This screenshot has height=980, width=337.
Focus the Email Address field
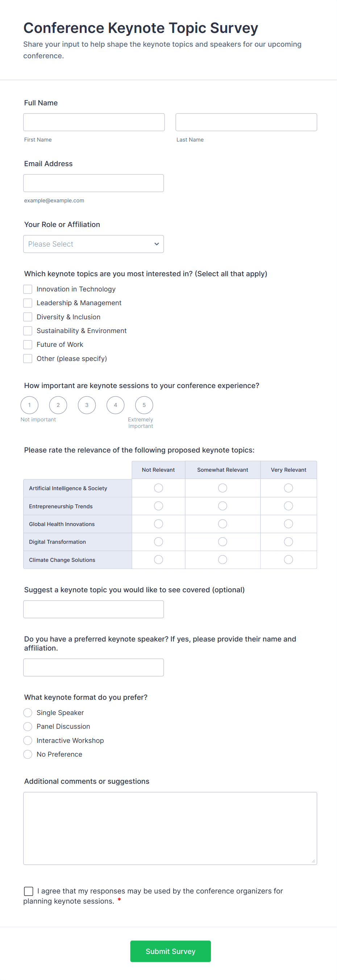[93, 183]
